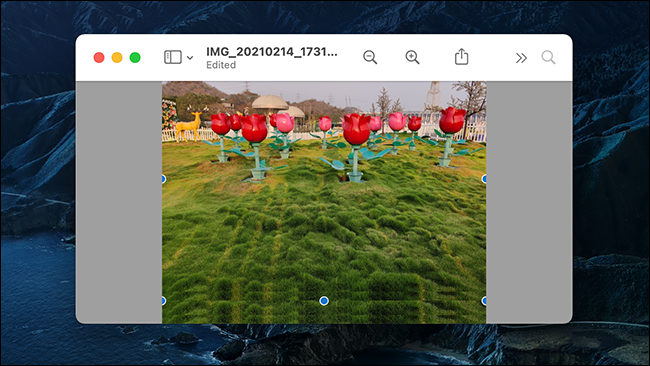
Task: Click the yellow deer statue in the photo
Action: coord(189,126)
